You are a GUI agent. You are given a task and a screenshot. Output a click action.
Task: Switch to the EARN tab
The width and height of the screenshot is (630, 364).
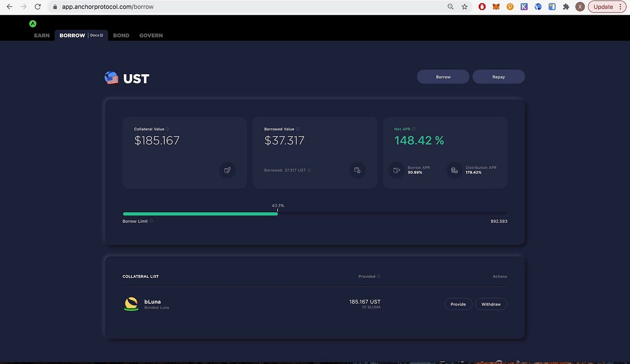[41, 35]
